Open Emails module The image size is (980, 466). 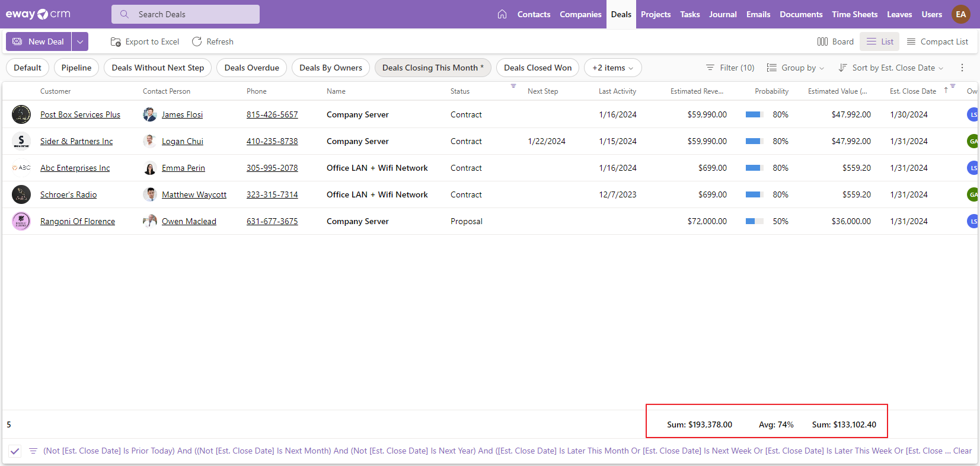[758, 14]
